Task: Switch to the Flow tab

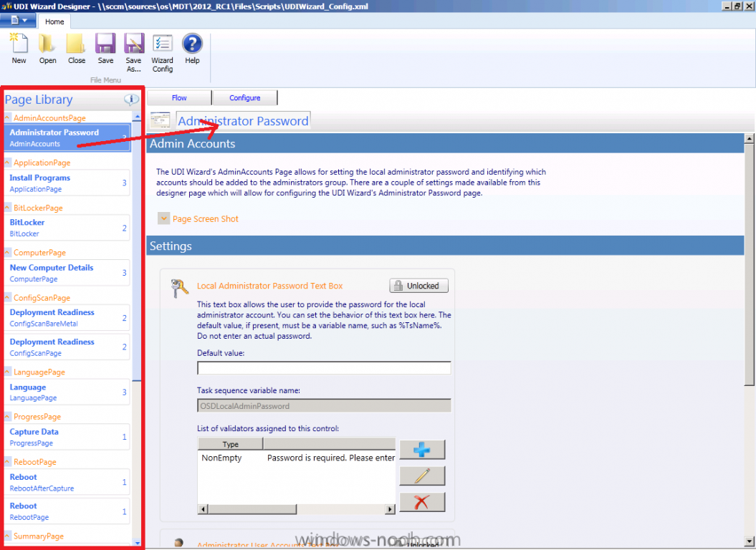Action: tap(179, 98)
